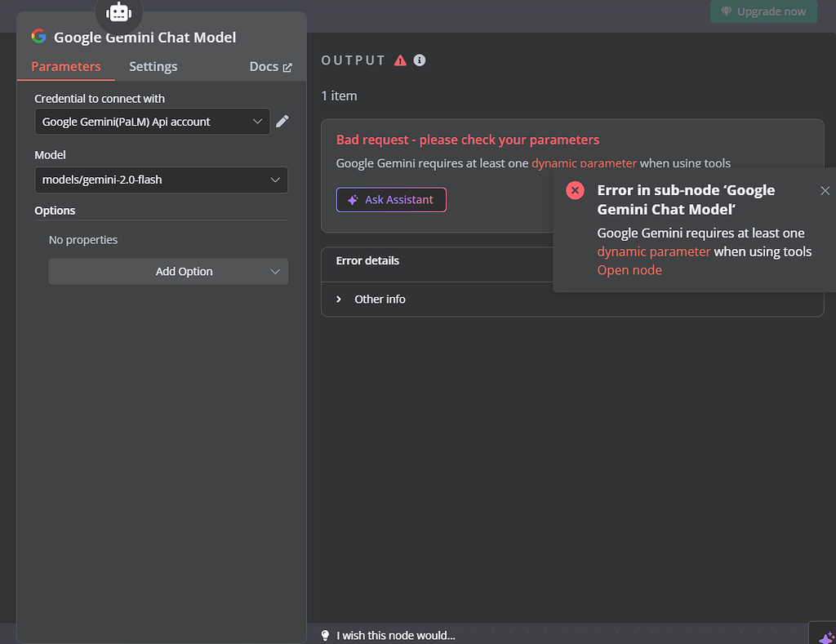Click the Google logo beside the node title
This screenshot has width=836, height=644.
tap(38, 37)
